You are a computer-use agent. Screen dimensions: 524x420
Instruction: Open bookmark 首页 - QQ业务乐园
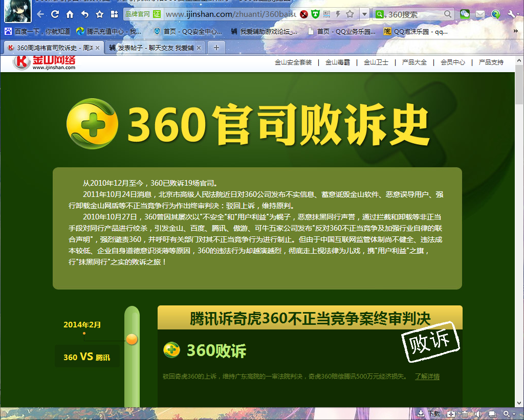[x=341, y=31]
